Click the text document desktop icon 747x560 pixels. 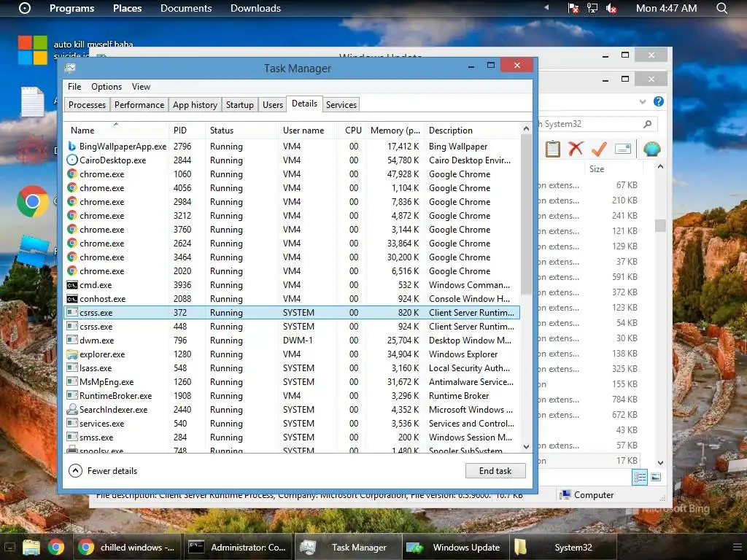(x=32, y=101)
